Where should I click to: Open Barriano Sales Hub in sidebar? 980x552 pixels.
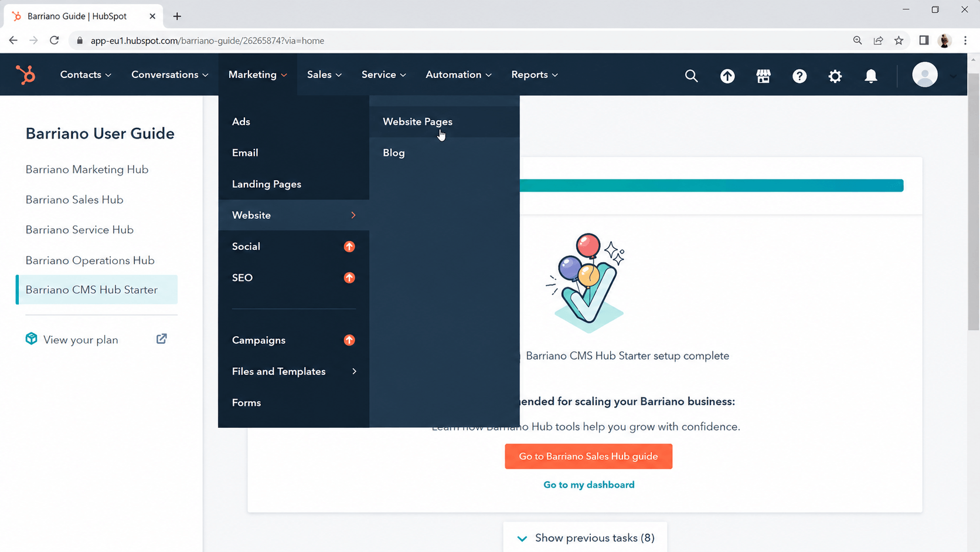(x=74, y=199)
